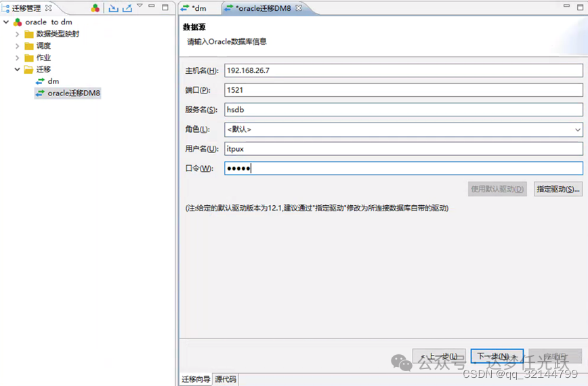Select the 作业 folder icon

[x=29, y=58]
